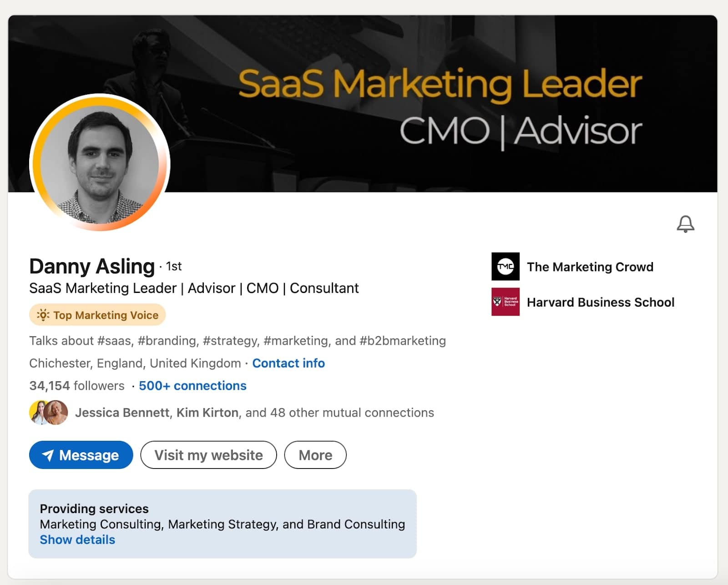Image resolution: width=728 pixels, height=585 pixels.
Task: Visit my website via the button
Action: [208, 455]
